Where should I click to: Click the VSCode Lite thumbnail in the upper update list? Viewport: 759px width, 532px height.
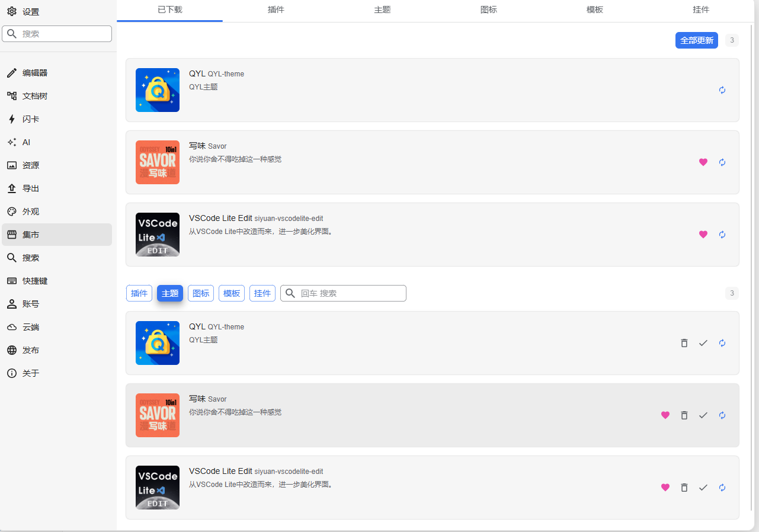tap(158, 235)
